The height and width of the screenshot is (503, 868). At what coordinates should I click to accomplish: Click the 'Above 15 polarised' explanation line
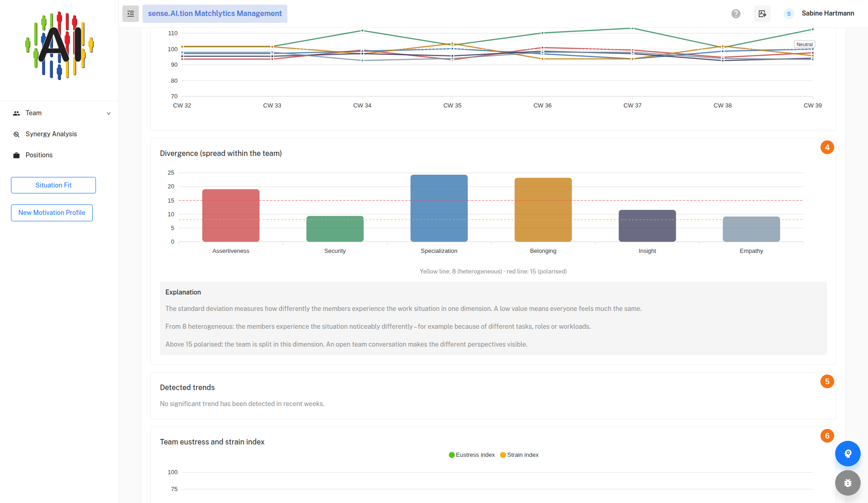pyautogui.click(x=346, y=344)
